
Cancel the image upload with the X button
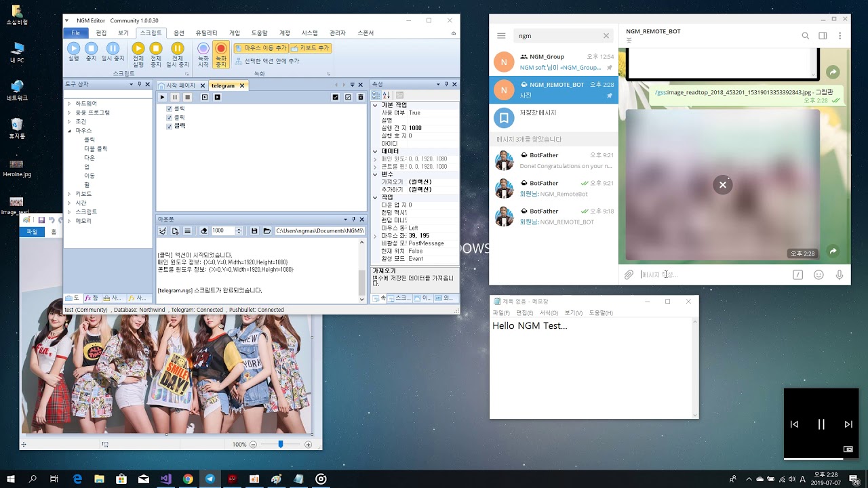coord(723,184)
